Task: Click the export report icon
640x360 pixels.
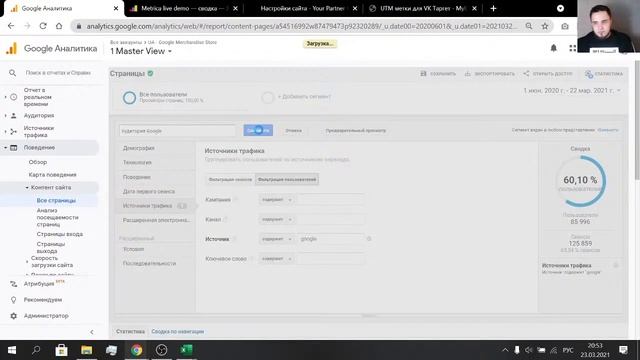Action: click(468, 73)
